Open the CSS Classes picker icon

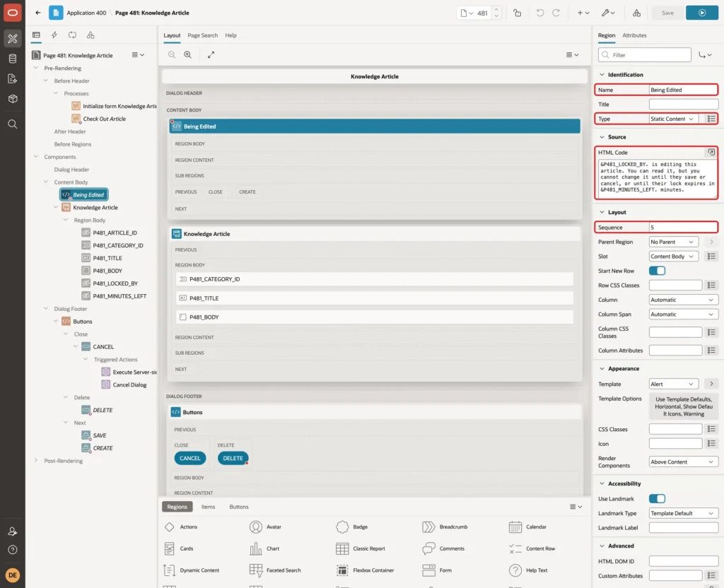coord(711,429)
